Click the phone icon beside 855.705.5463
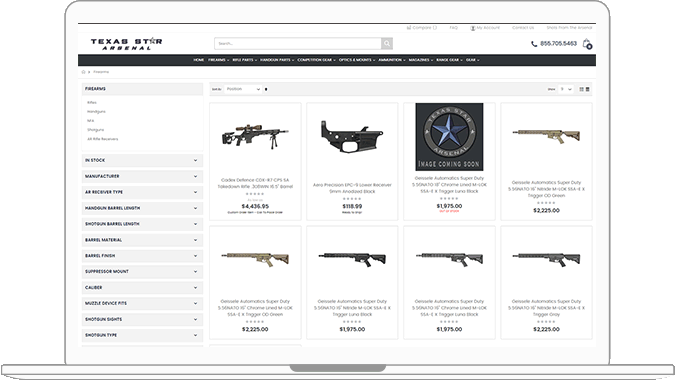This screenshot has width=675, height=380. [534, 44]
